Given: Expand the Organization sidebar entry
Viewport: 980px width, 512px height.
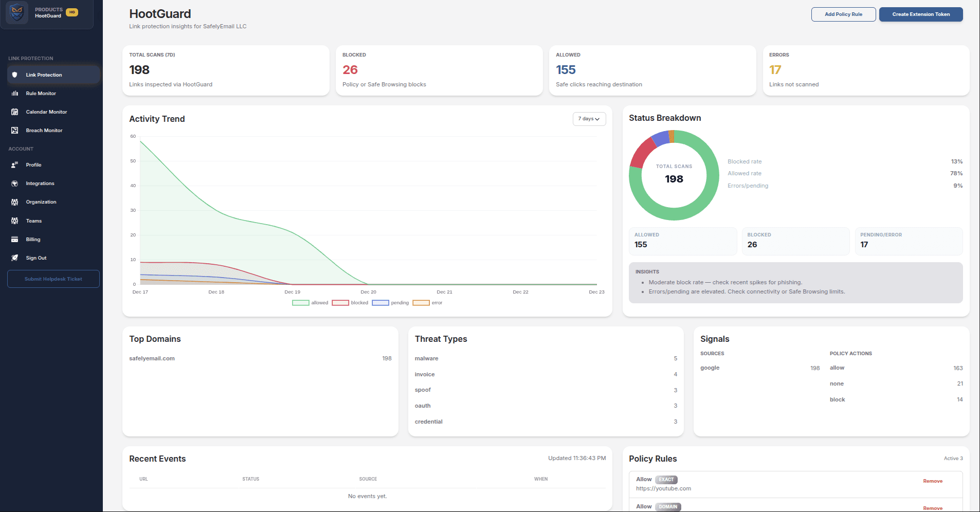Looking at the screenshot, I should click(41, 202).
